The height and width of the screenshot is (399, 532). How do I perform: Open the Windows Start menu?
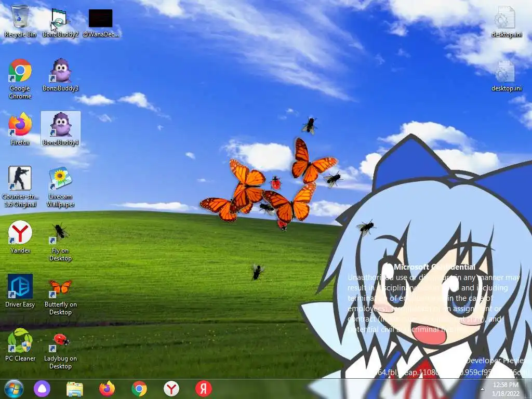(x=14, y=389)
